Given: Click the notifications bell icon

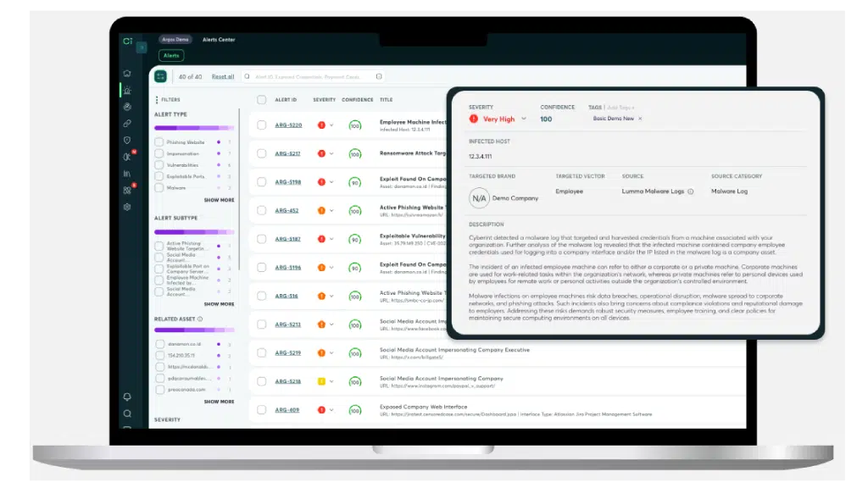Looking at the screenshot, I should [127, 396].
